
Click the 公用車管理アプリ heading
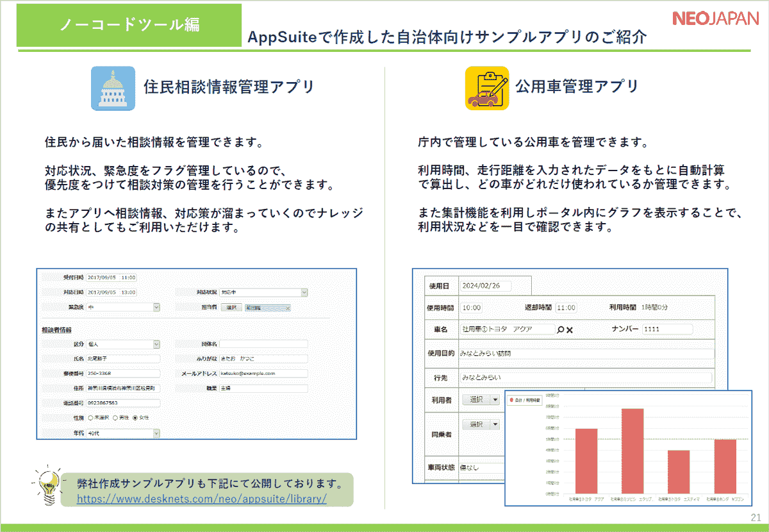click(x=578, y=87)
